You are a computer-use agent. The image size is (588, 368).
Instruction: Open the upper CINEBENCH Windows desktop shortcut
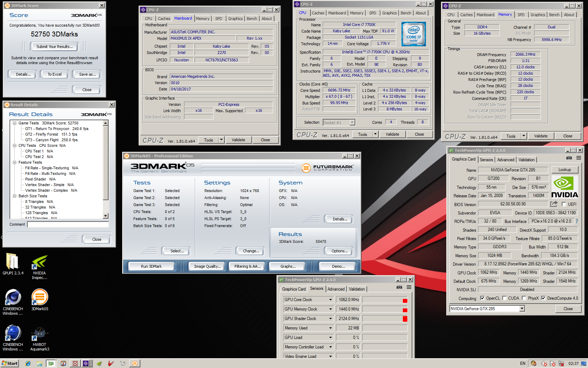pos(13,297)
